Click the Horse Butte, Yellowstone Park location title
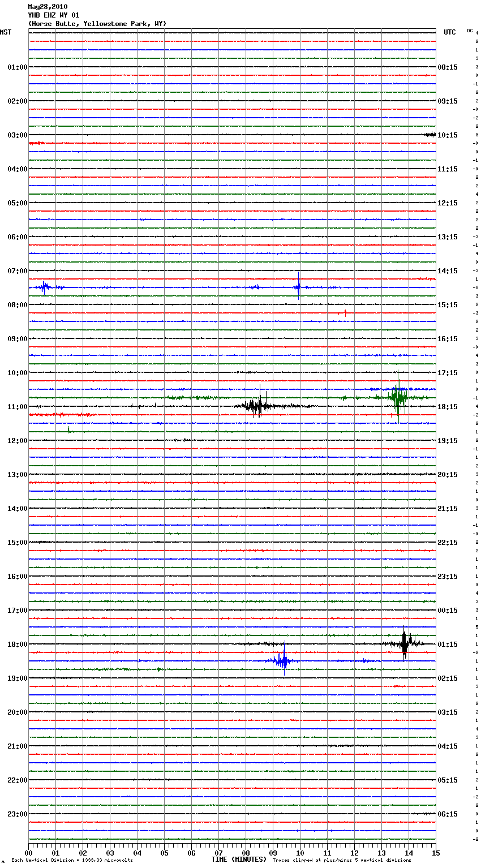Screen dimensions: 481x868 coord(97,24)
